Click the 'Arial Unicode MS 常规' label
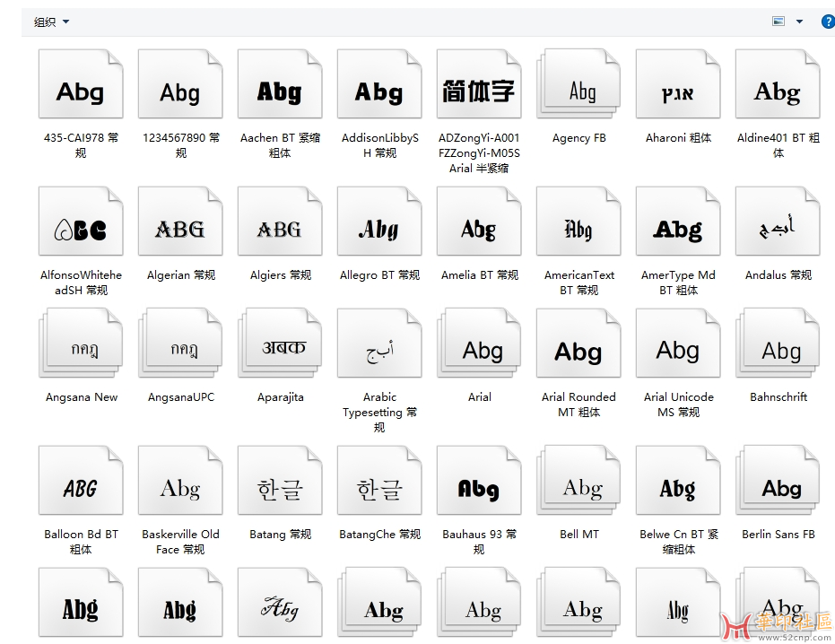 678,405
